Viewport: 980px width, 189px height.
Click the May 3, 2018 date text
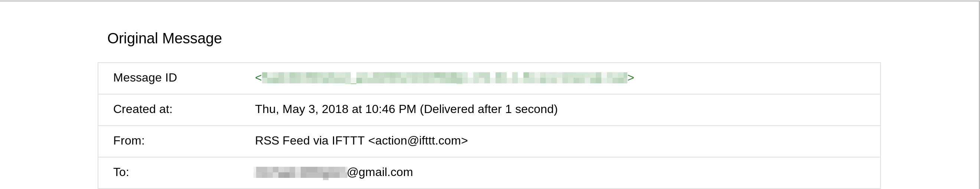click(316, 109)
